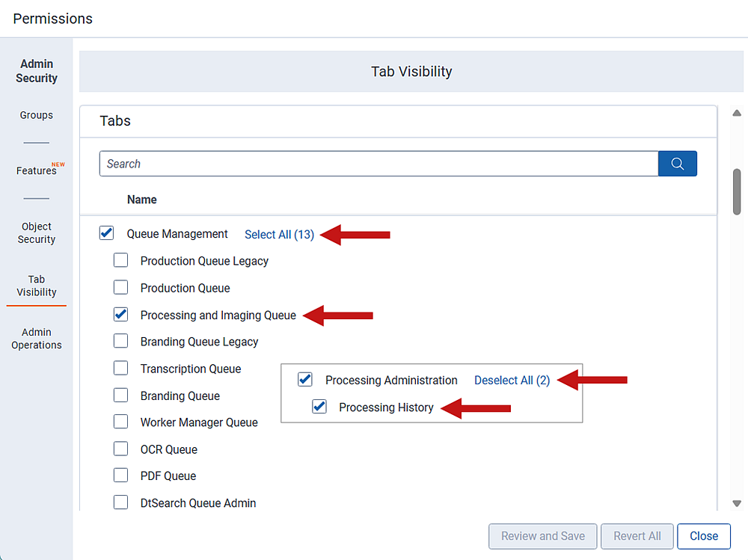The width and height of the screenshot is (748, 560).
Task: Check the Transcription Queue checkbox
Action: click(x=120, y=368)
